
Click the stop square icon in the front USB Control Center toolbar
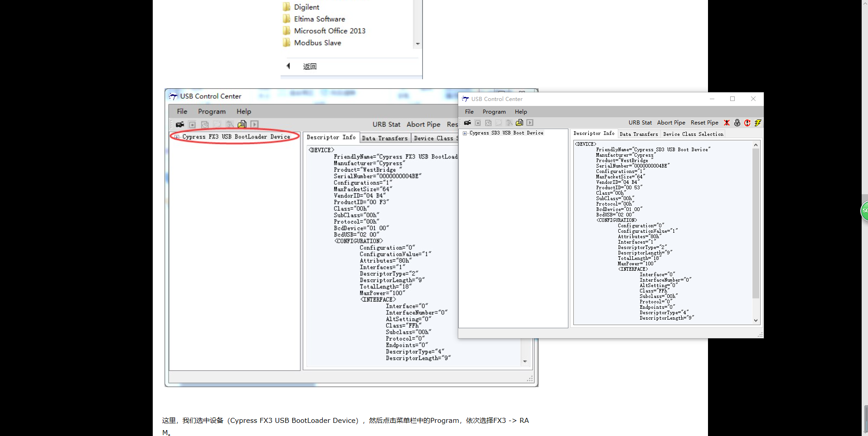coord(478,123)
